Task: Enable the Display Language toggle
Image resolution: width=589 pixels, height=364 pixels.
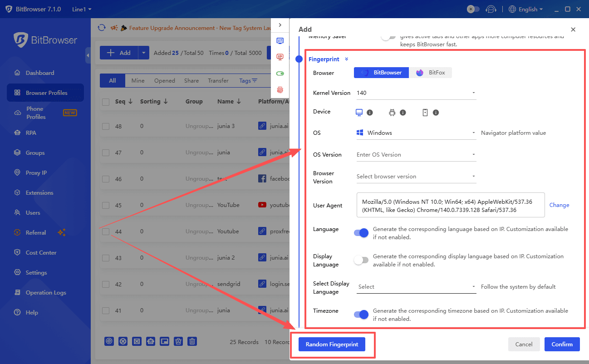Action: pyautogui.click(x=361, y=260)
